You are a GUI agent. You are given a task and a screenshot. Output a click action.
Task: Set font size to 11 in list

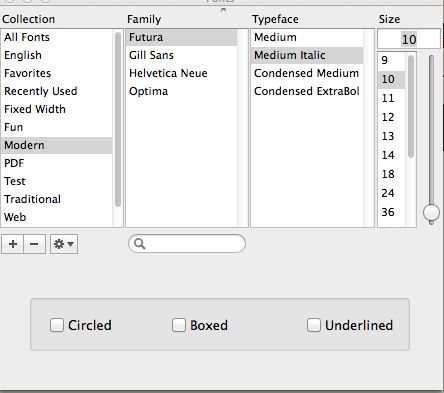coord(392,98)
